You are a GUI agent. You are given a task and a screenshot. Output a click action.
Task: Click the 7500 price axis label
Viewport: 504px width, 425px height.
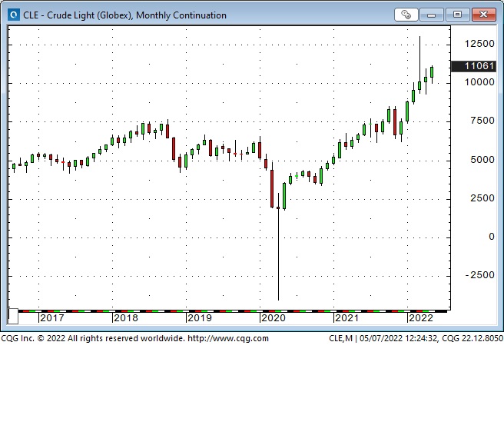(482, 121)
